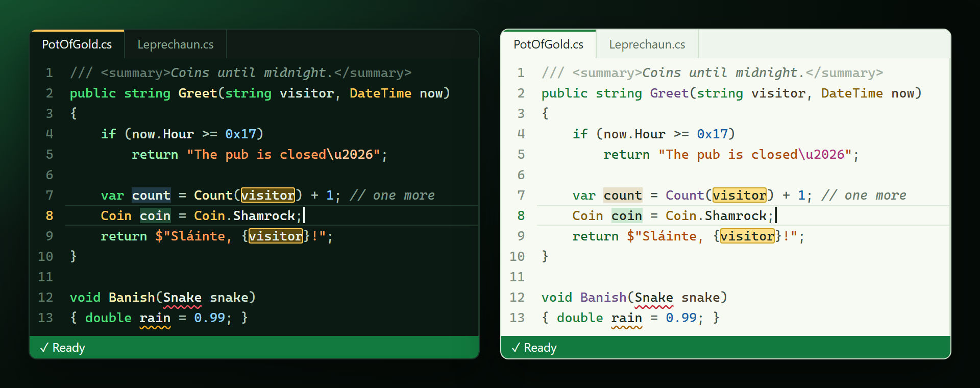This screenshot has height=388, width=980.
Task: Click '// one more' comment in light editor
Action: [864, 195]
